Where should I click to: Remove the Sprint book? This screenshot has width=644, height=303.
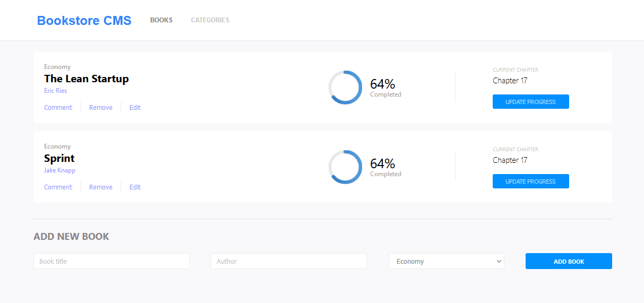101,187
